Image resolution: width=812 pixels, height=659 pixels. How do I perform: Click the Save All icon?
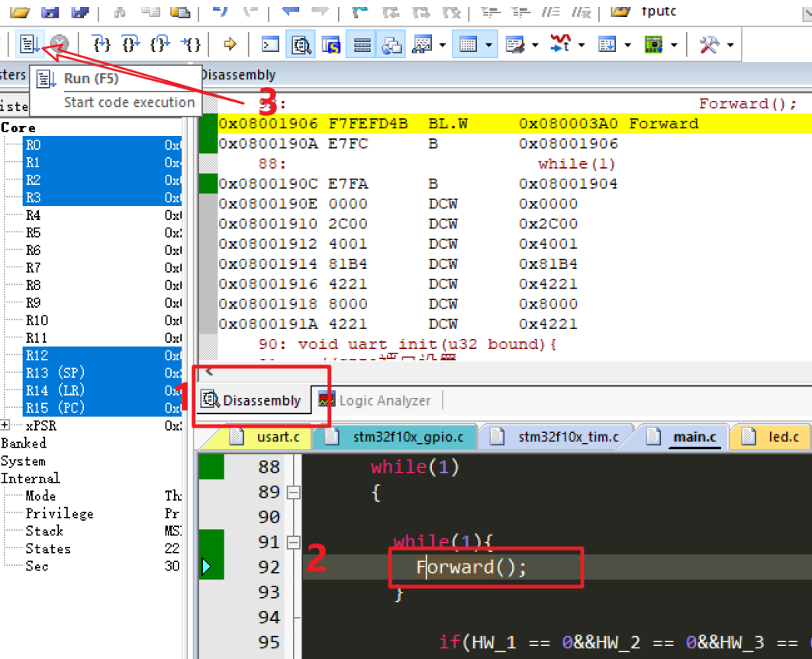click(x=79, y=11)
